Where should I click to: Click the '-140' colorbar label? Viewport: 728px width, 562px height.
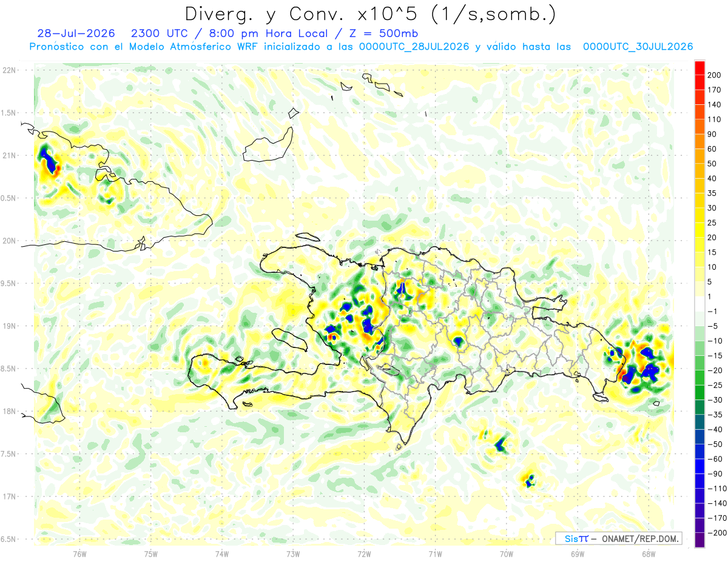click(717, 503)
